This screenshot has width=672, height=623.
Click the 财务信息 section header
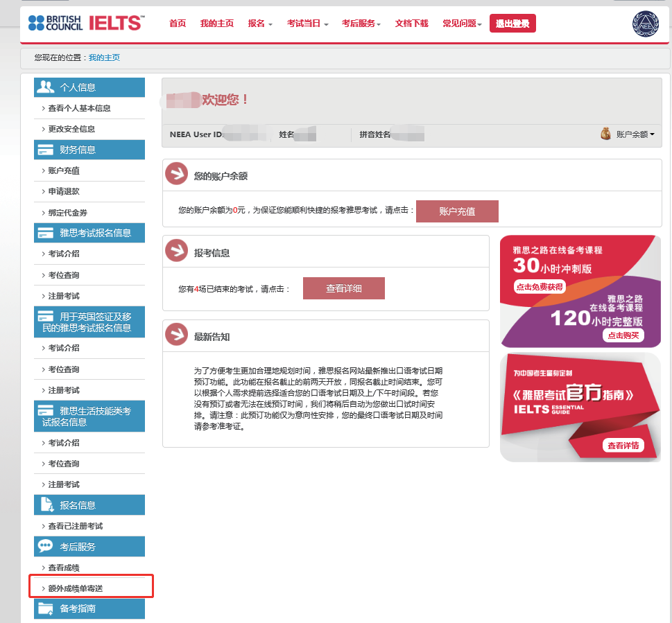tap(89, 150)
